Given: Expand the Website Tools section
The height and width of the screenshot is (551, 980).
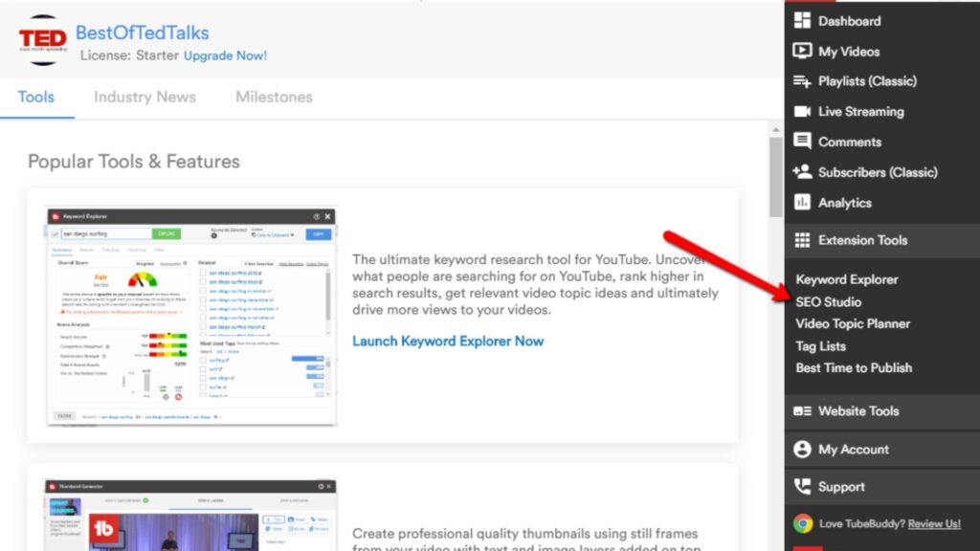Looking at the screenshot, I should (881, 411).
